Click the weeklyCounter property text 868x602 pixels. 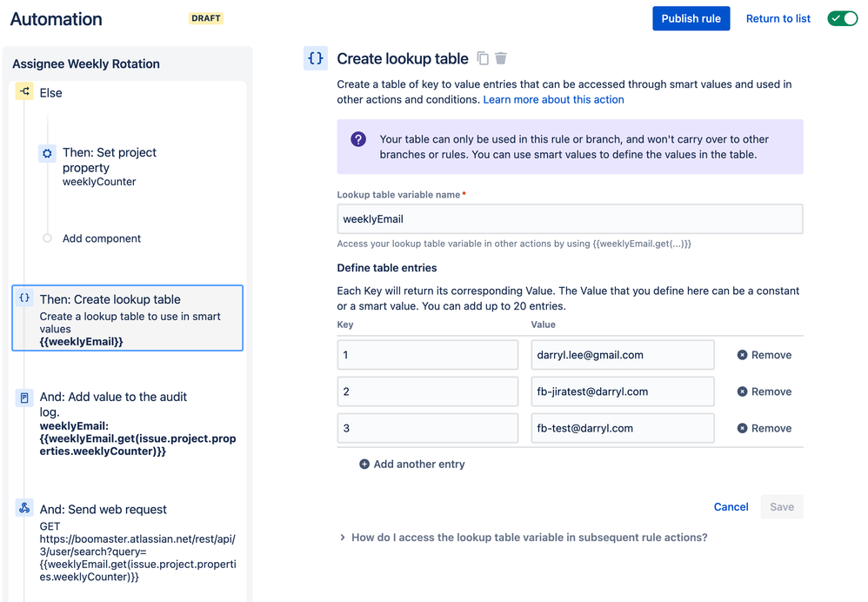click(99, 182)
